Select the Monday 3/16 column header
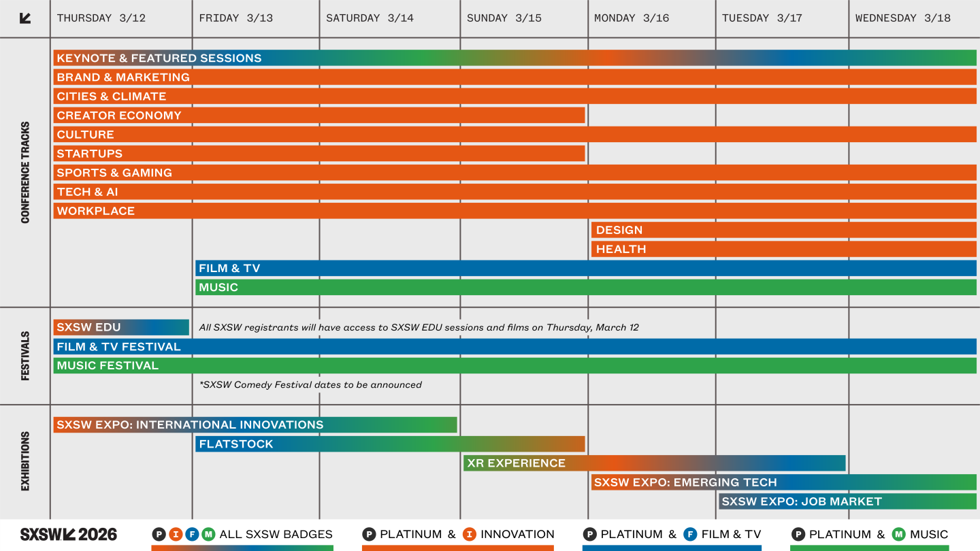This screenshot has width=980, height=551. 632,18
